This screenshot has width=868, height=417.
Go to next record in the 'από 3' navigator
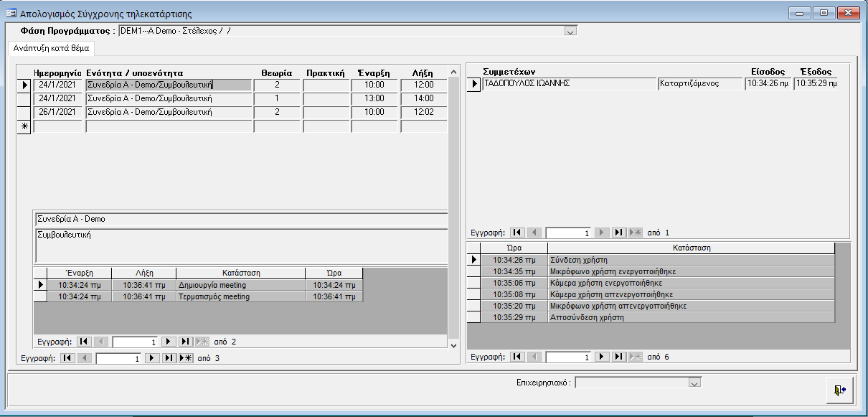152,358
